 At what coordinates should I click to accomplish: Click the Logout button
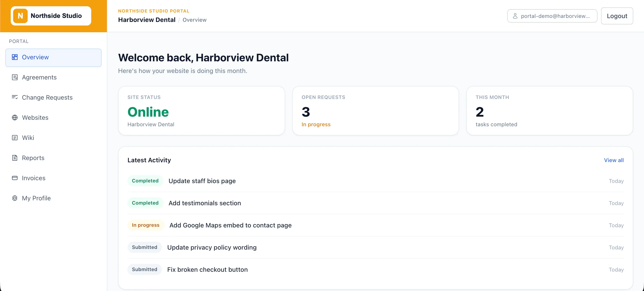click(617, 16)
